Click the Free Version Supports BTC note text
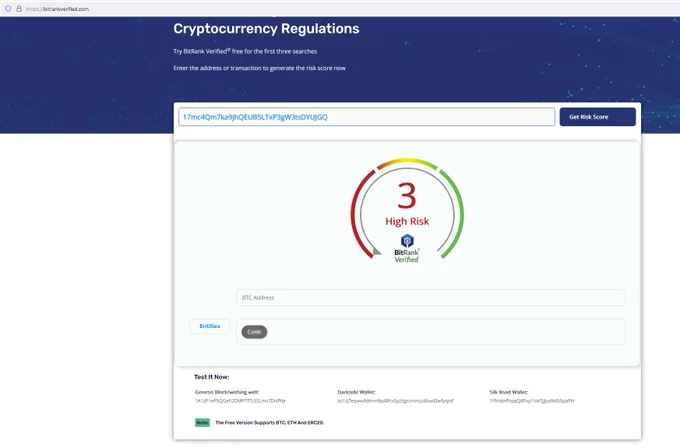This screenshot has height=448, width=680. (x=270, y=422)
